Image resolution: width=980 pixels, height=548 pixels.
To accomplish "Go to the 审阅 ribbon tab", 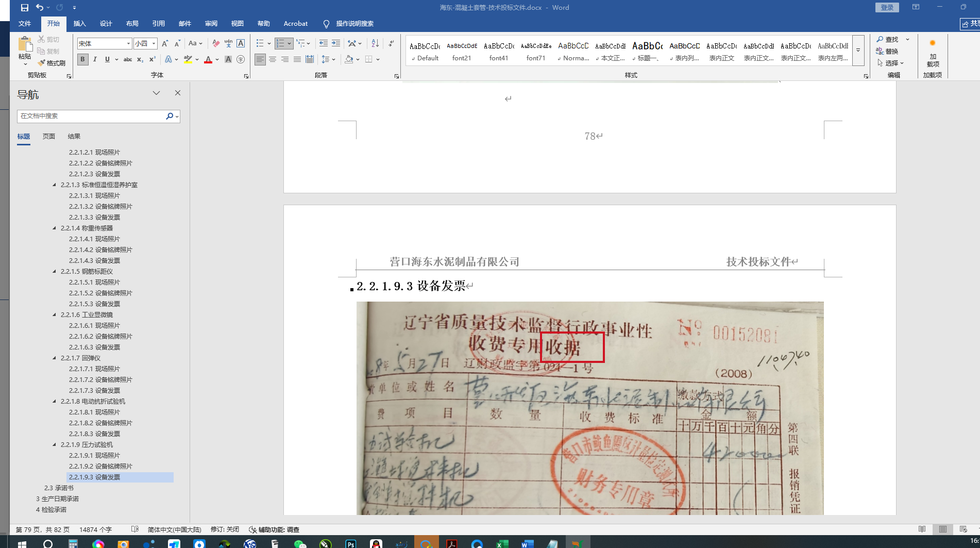I will pyautogui.click(x=211, y=24).
